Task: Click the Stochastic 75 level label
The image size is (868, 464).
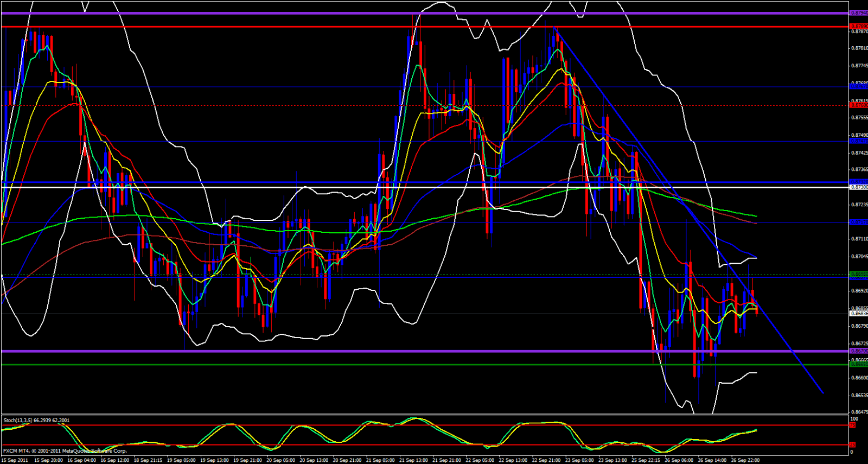Action: 853,425
